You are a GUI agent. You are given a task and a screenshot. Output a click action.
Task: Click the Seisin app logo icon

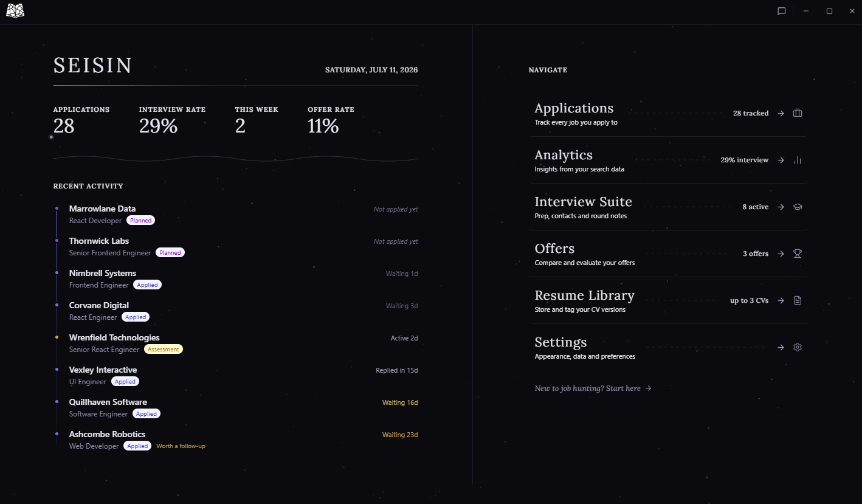tap(15, 11)
